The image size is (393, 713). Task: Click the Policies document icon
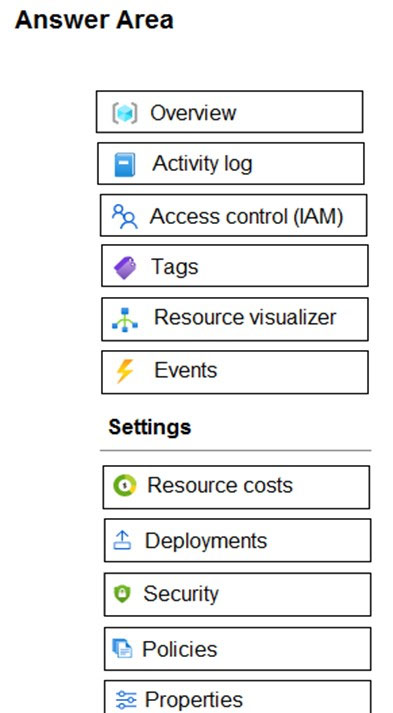[x=122, y=648]
